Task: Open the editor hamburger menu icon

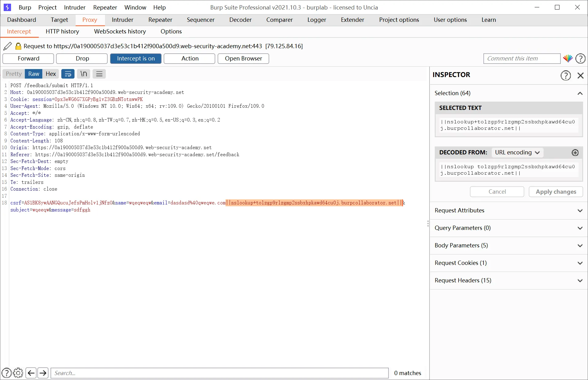Action: [99, 74]
